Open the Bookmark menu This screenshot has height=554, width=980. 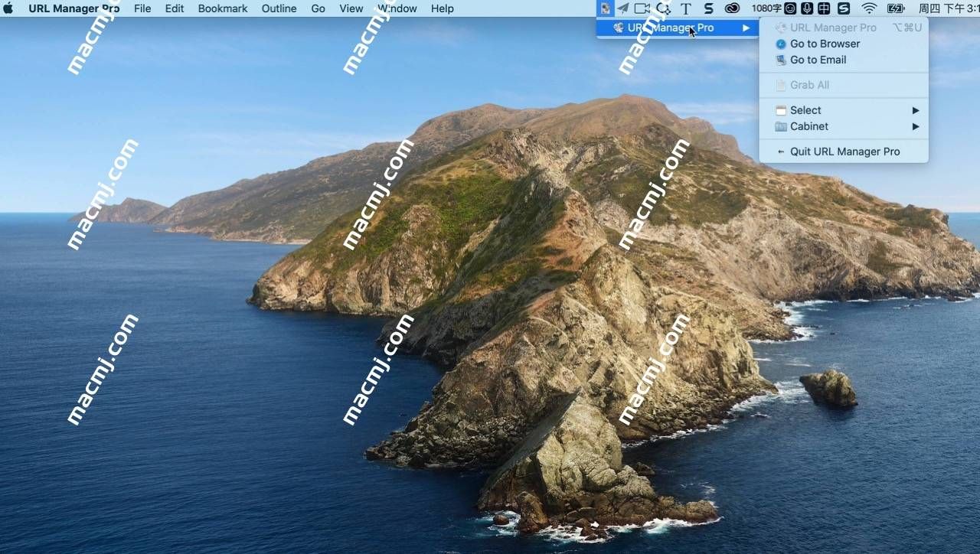pyautogui.click(x=223, y=8)
